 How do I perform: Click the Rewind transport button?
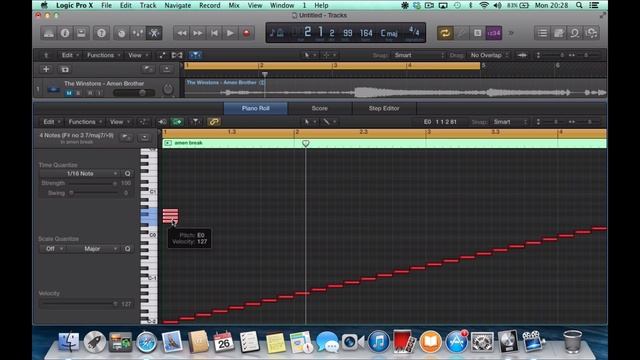tap(182, 33)
